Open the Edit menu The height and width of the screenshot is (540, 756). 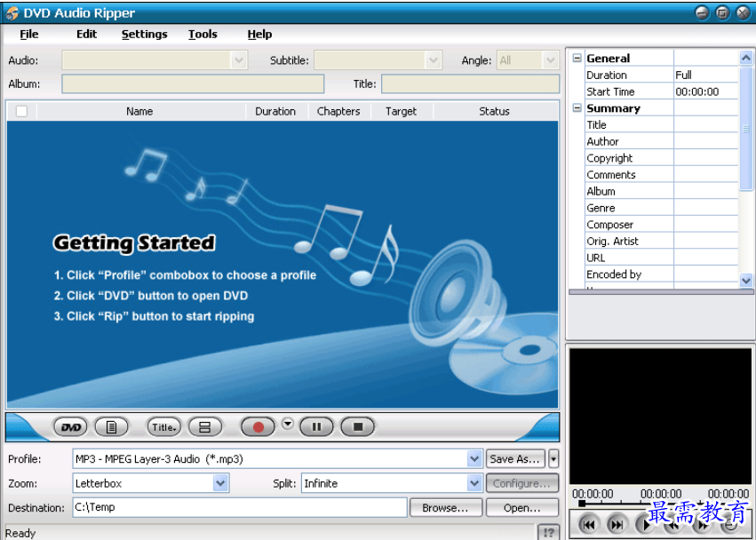point(86,35)
